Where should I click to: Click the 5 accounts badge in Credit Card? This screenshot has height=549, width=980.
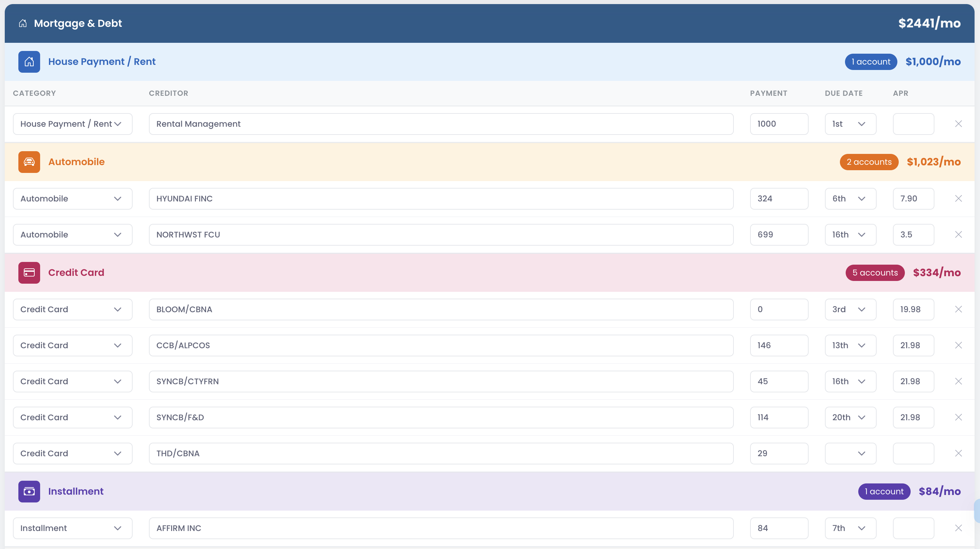875,272
